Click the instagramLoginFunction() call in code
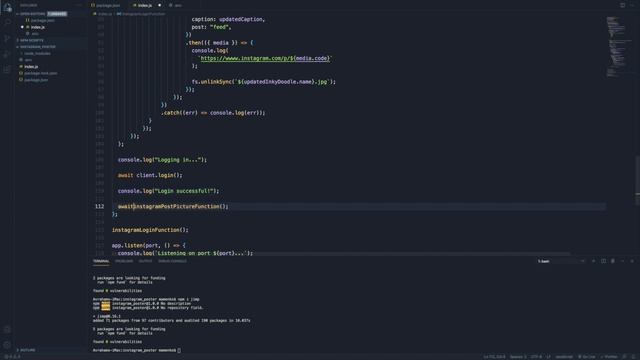The image size is (640, 360). coord(150,230)
